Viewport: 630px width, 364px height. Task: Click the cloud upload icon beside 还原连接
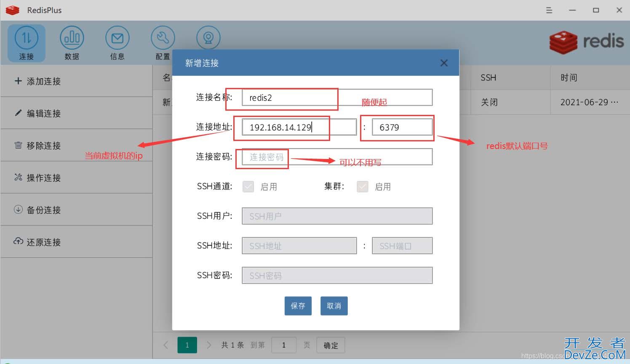point(18,241)
